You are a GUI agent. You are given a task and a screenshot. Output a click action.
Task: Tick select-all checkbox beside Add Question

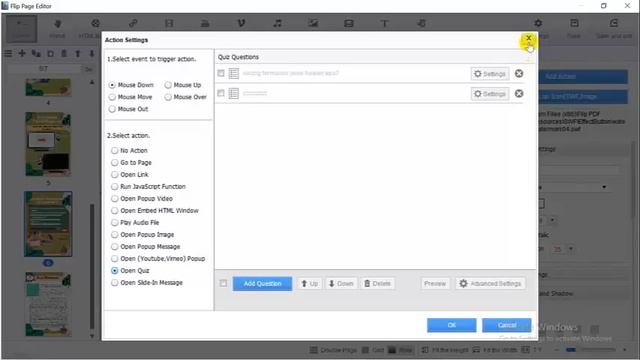point(223,283)
